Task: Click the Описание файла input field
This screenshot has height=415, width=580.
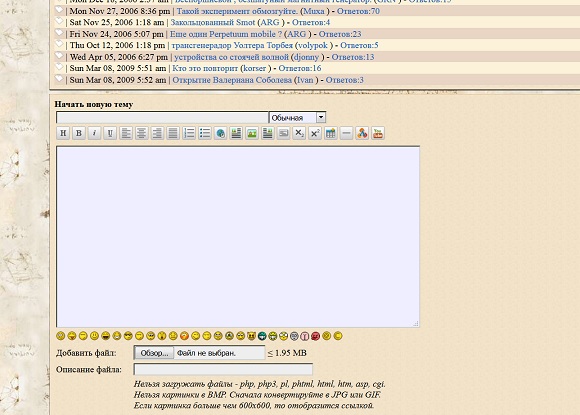Action: point(223,369)
